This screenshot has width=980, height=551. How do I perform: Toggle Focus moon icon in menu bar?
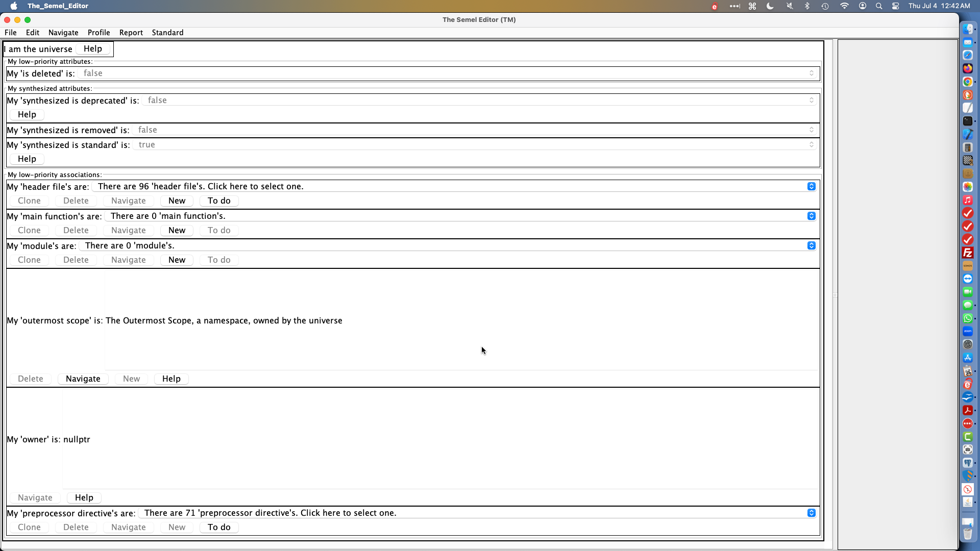click(770, 6)
